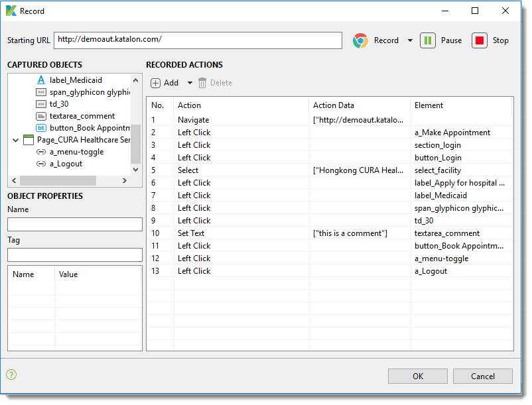Click the object Name input field
The image size is (532, 405).
click(75, 224)
